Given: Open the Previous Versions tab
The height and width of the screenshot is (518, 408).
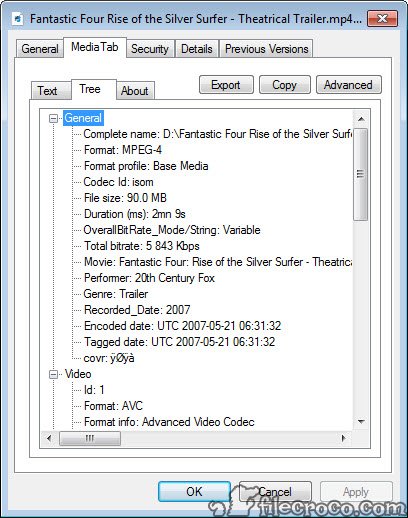Looking at the screenshot, I should coord(267,49).
